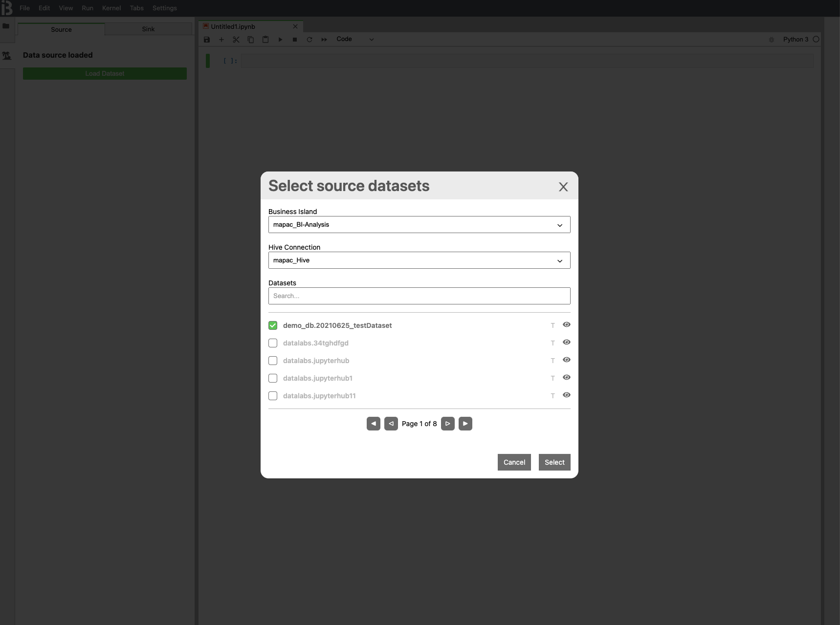Go to next page of datasets
840x625 pixels.
tap(448, 424)
